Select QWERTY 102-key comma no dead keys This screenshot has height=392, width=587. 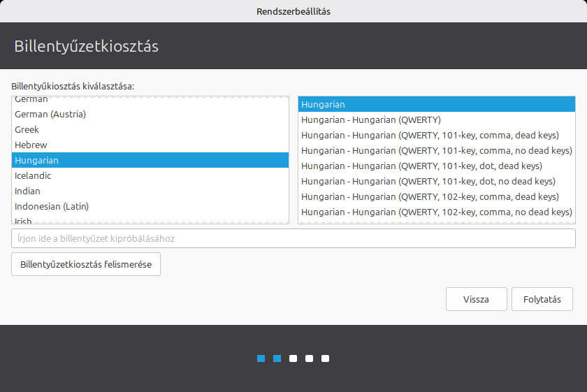[x=436, y=212]
